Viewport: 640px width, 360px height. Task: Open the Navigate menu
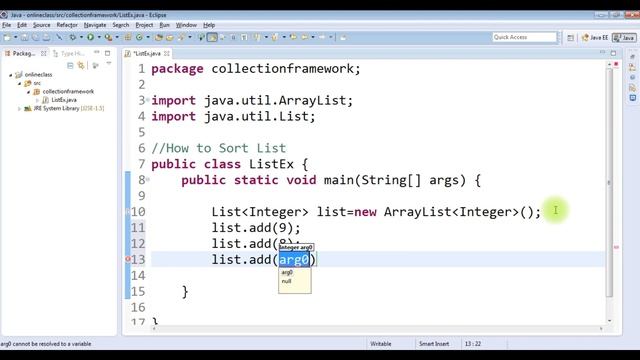coord(95,25)
